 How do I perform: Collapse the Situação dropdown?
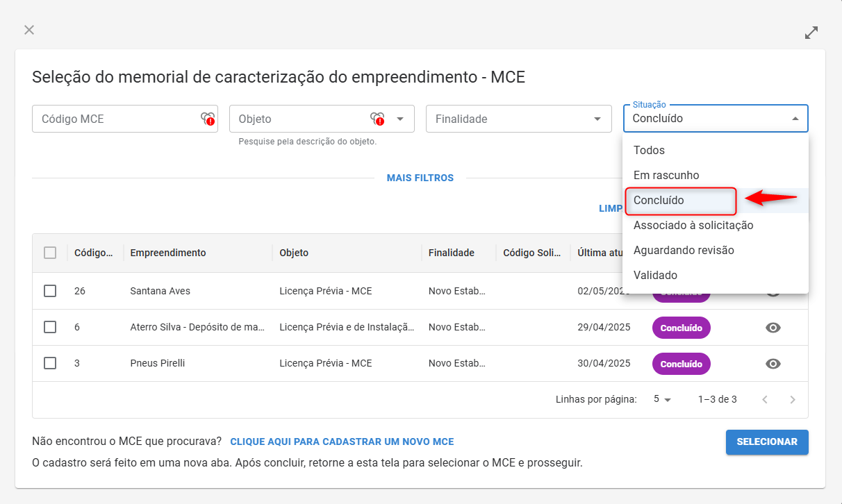795,119
